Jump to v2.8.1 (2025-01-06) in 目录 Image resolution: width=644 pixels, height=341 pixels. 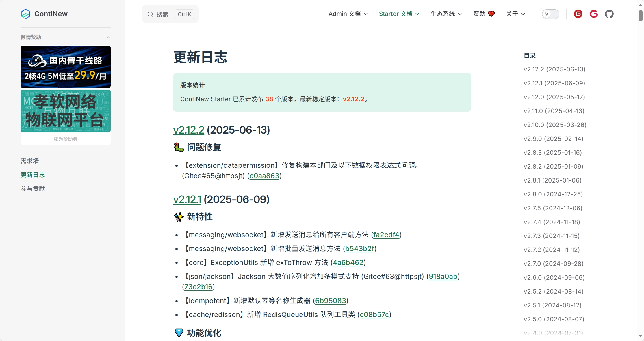click(552, 180)
